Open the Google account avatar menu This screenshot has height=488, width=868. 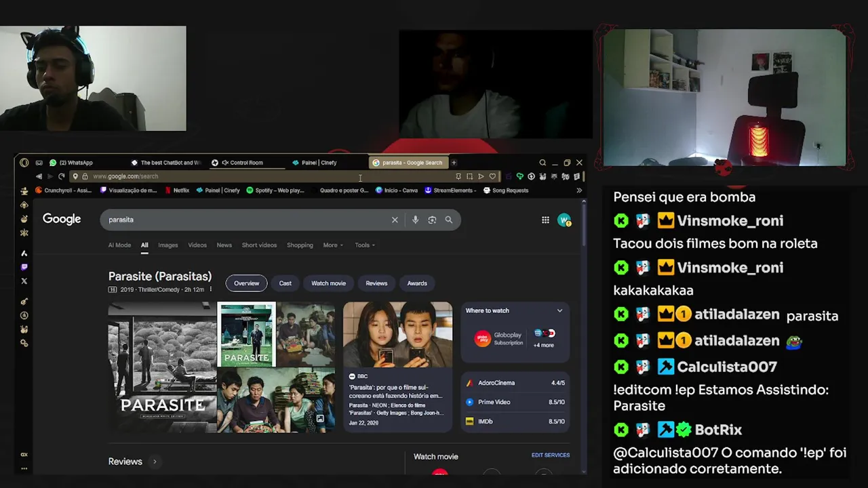coord(564,220)
